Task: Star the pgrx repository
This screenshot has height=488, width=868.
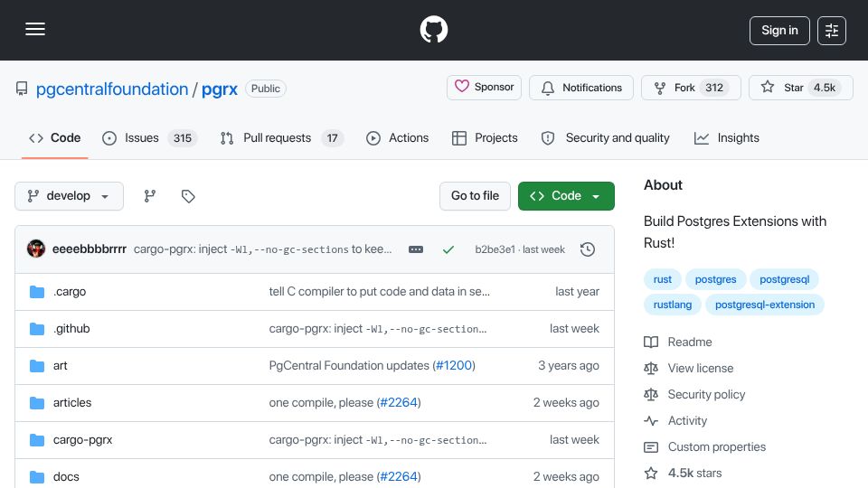Action: coord(800,88)
